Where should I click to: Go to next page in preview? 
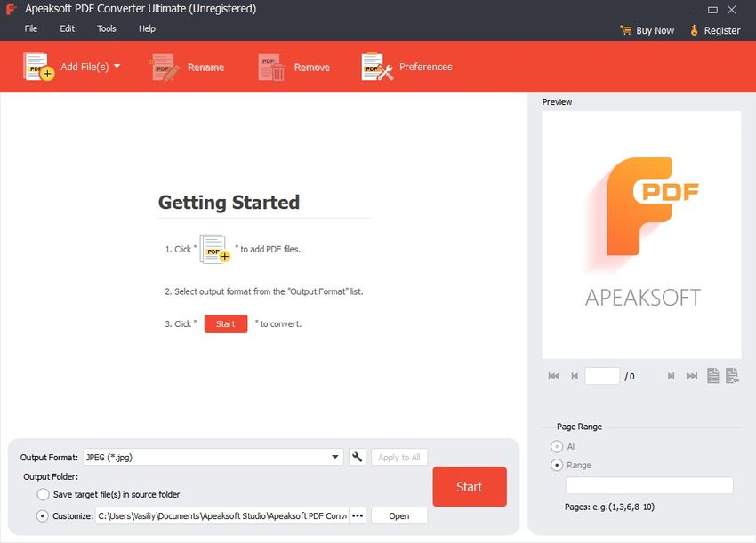[671, 376]
